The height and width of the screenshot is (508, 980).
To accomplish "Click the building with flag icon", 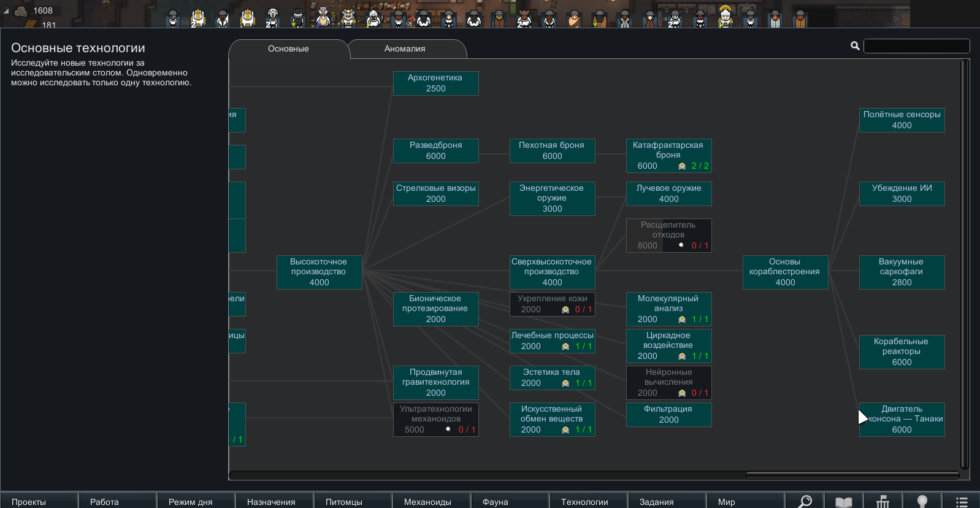I will [882, 501].
